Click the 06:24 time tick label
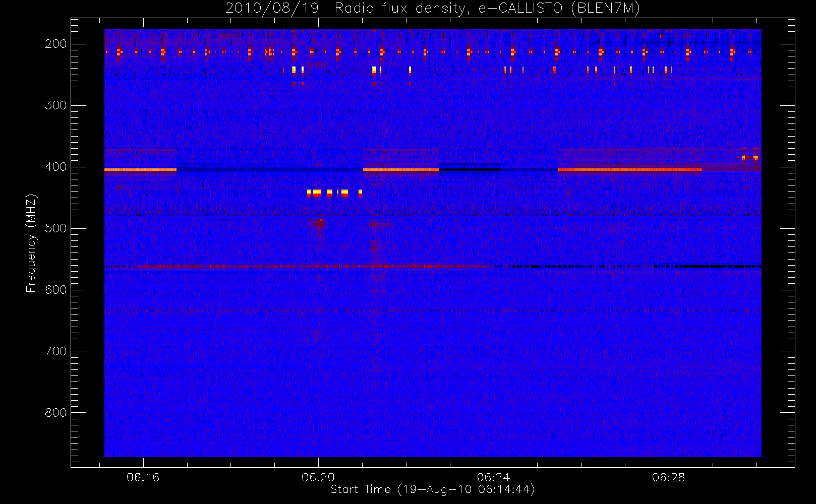This screenshot has width=816, height=504. point(493,477)
